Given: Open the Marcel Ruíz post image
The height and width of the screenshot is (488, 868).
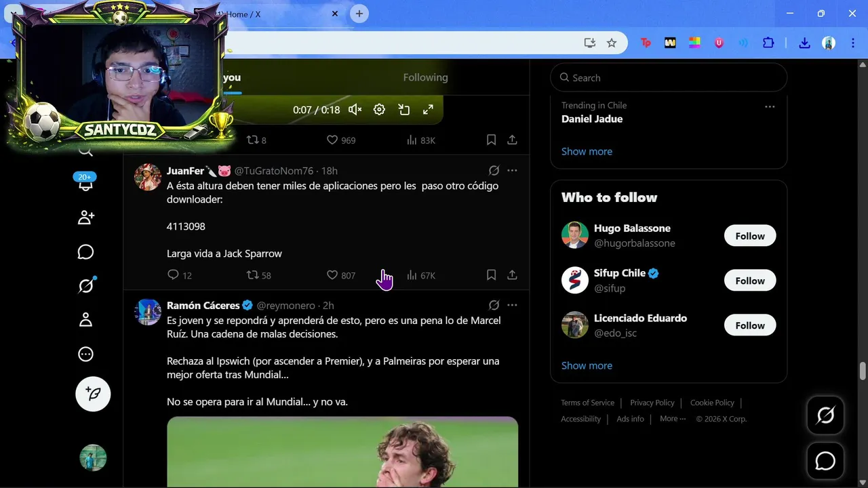Looking at the screenshot, I should pyautogui.click(x=342, y=452).
